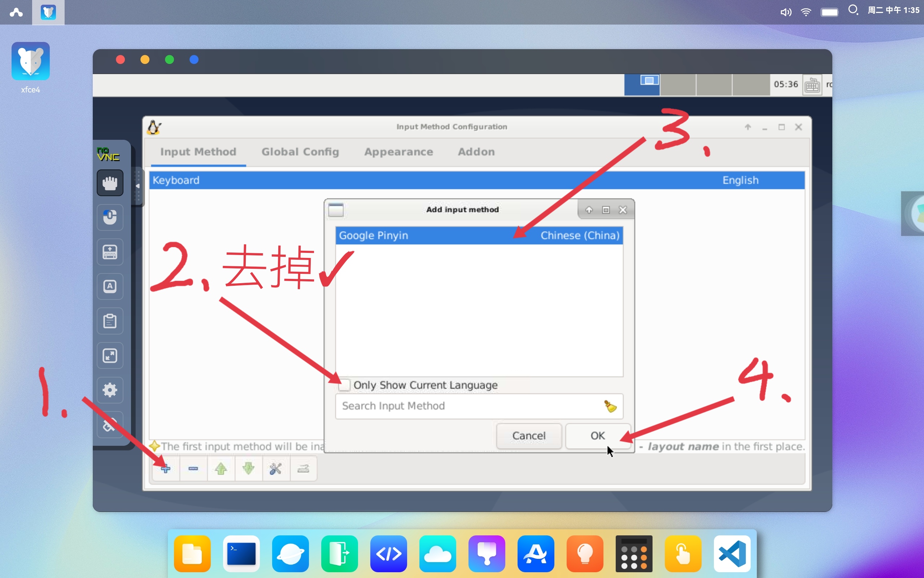This screenshot has height=578, width=924.
Task: Move input method down with green arrow
Action: pos(248,468)
